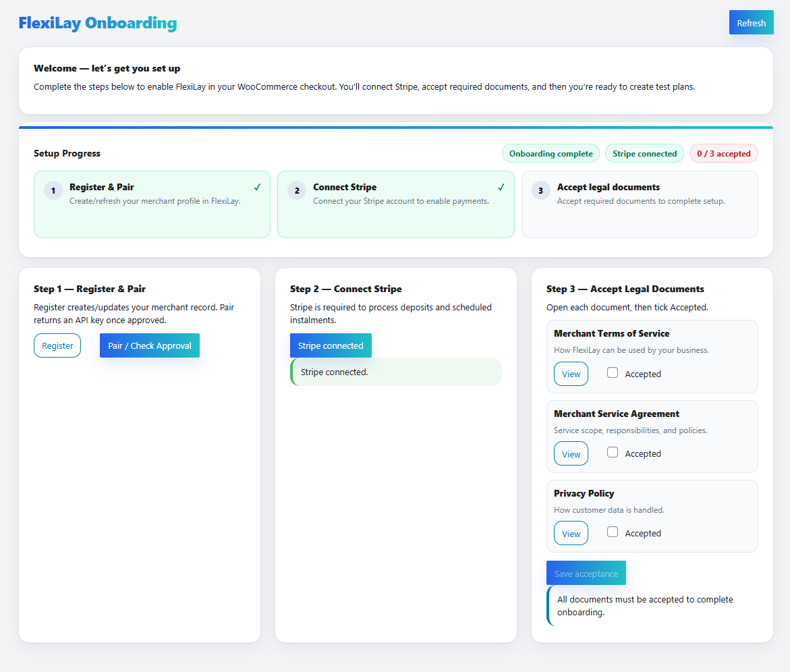Click the 'Setup Progress' heading
This screenshot has width=790, height=672.
[x=67, y=153]
